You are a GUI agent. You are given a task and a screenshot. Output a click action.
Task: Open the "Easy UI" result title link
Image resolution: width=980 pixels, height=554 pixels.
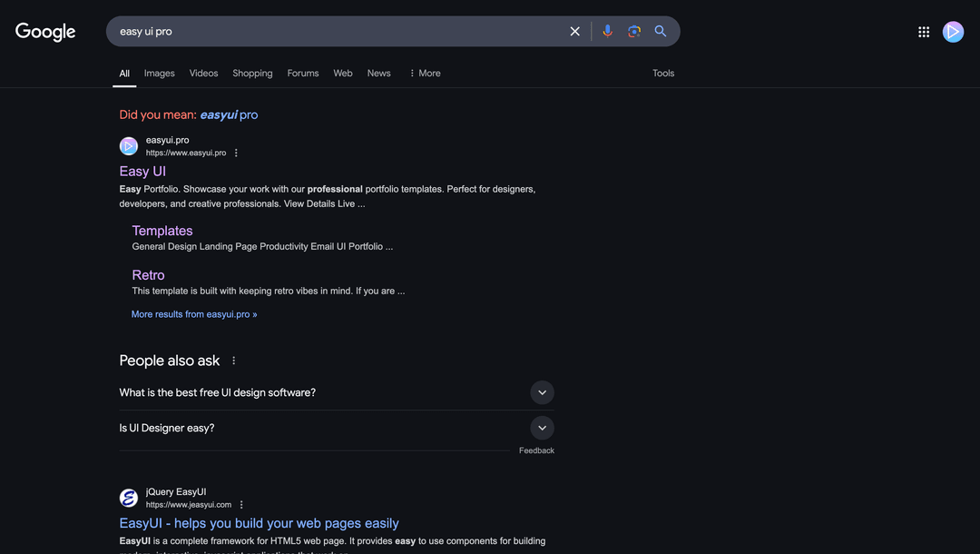click(142, 172)
